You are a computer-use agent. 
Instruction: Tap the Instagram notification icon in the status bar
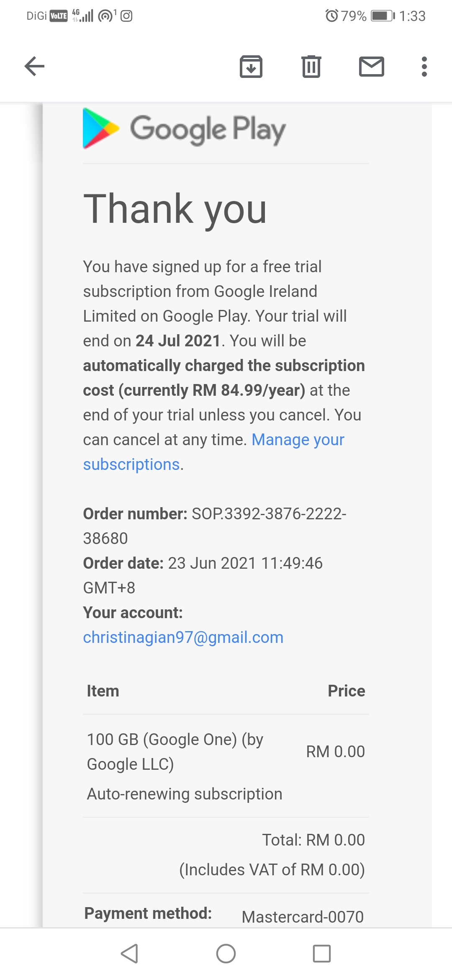click(x=126, y=16)
